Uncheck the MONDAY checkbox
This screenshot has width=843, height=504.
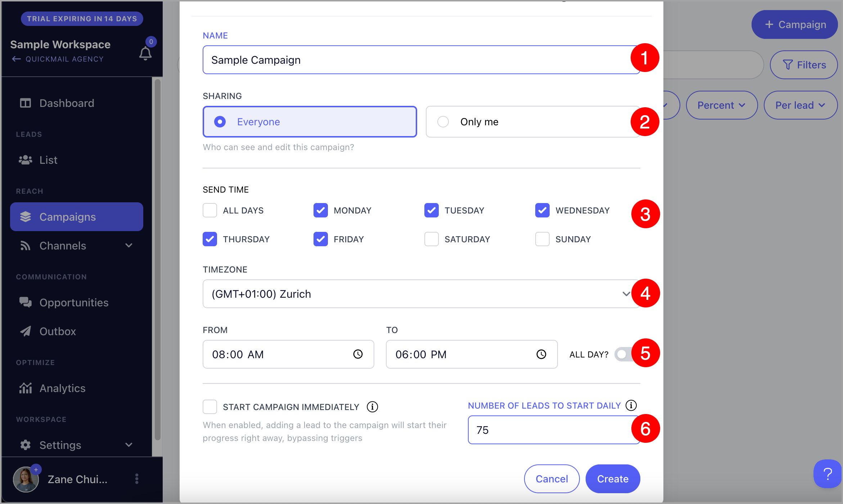click(x=321, y=210)
